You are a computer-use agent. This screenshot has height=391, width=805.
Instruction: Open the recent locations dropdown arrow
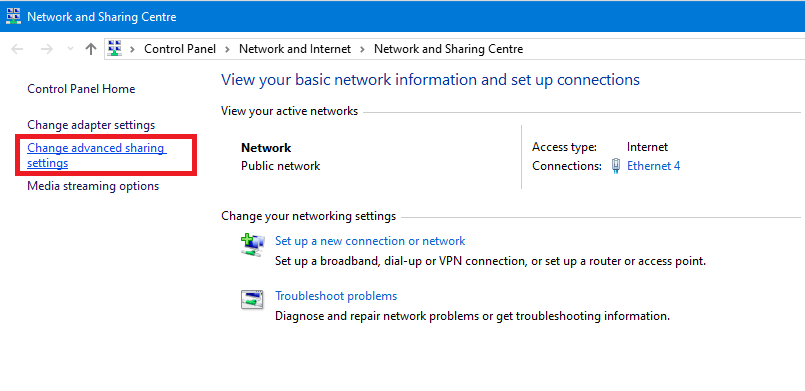[70, 49]
